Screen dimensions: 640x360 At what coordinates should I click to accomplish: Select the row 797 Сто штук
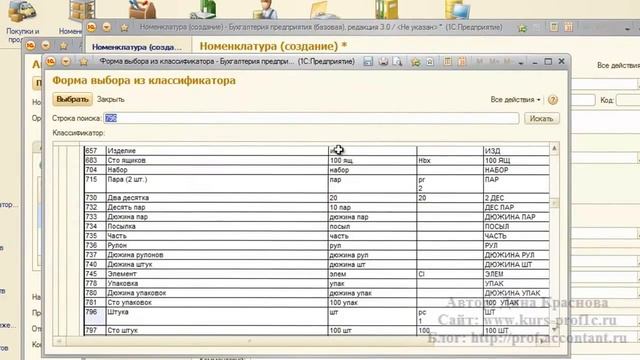316,330
